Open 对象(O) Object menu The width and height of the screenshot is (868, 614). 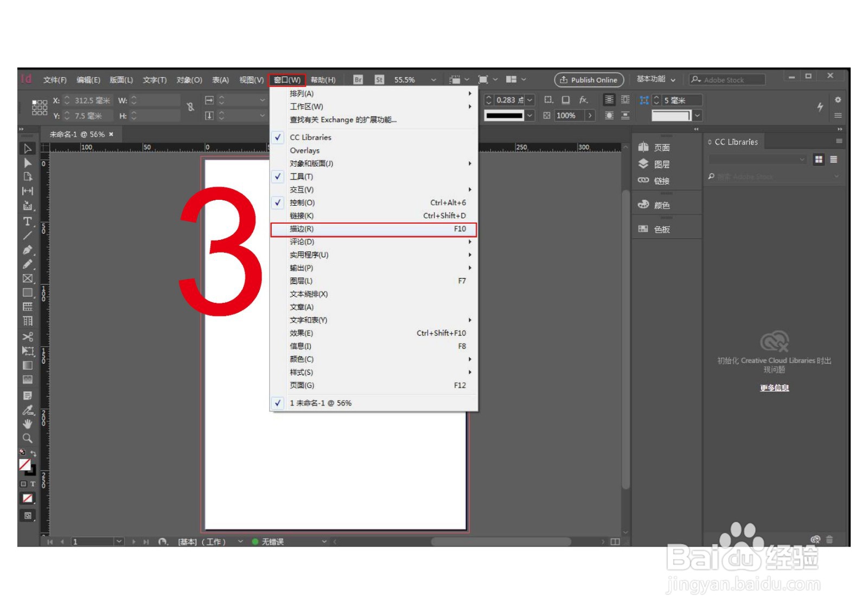pos(189,80)
